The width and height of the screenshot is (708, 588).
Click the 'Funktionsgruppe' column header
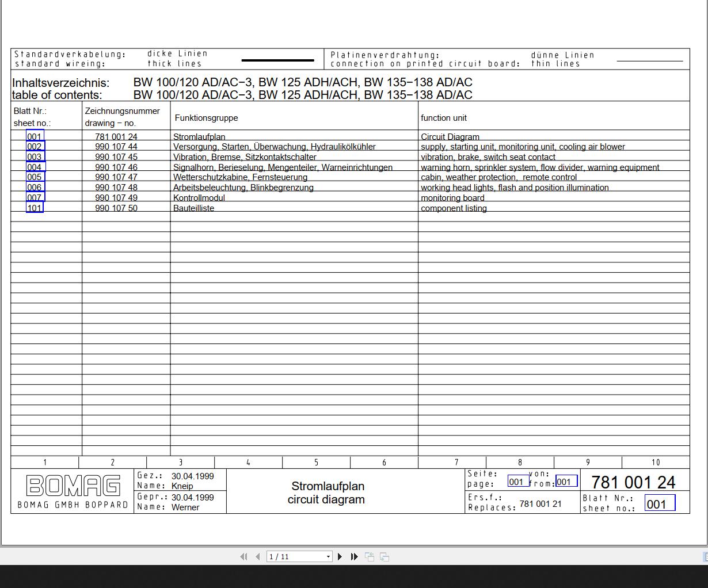tap(207, 118)
